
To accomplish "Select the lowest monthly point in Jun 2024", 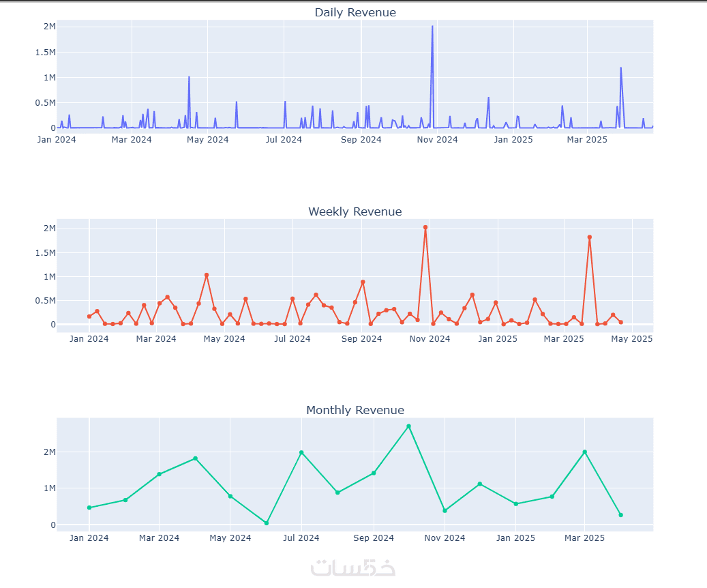I will (x=267, y=523).
